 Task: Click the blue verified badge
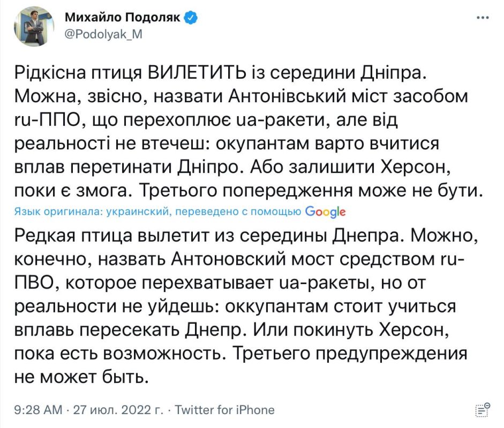tap(191, 18)
